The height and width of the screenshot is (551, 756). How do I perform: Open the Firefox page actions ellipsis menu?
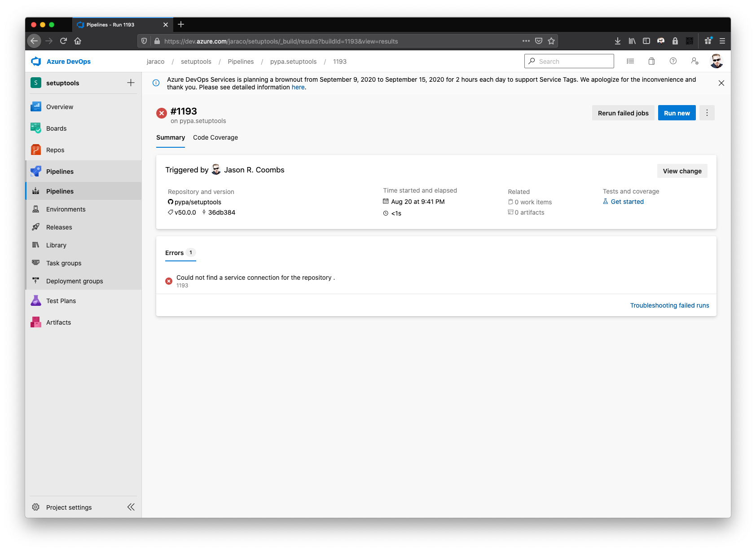526,40
